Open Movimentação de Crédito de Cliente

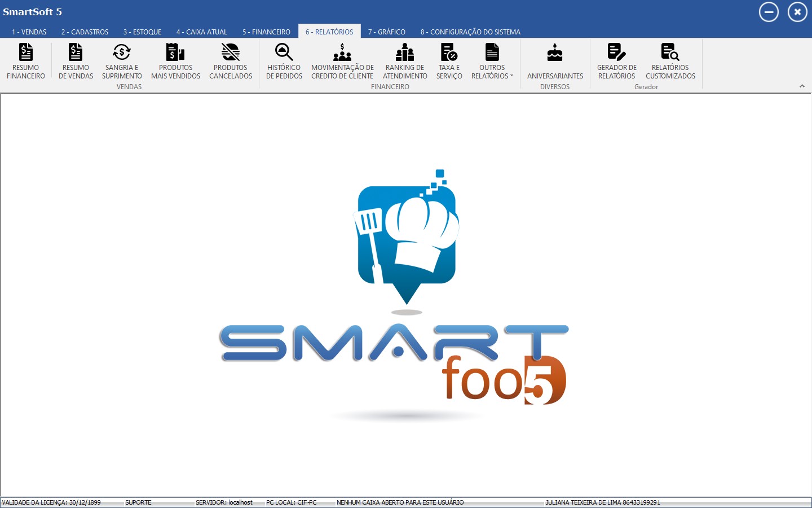(x=342, y=61)
